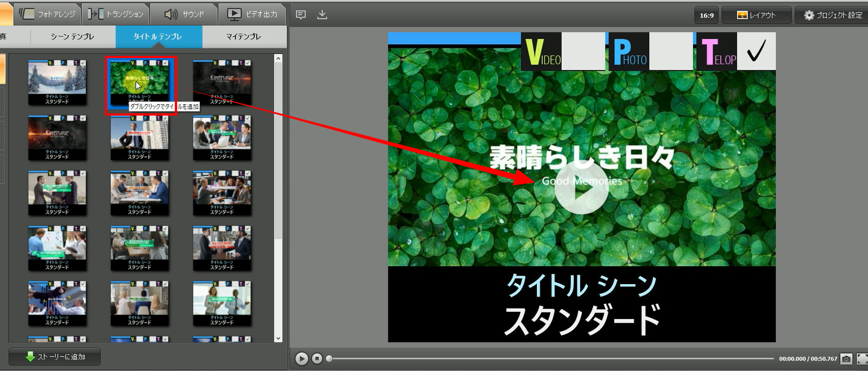Click the playback seek slider handle

(329, 358)
